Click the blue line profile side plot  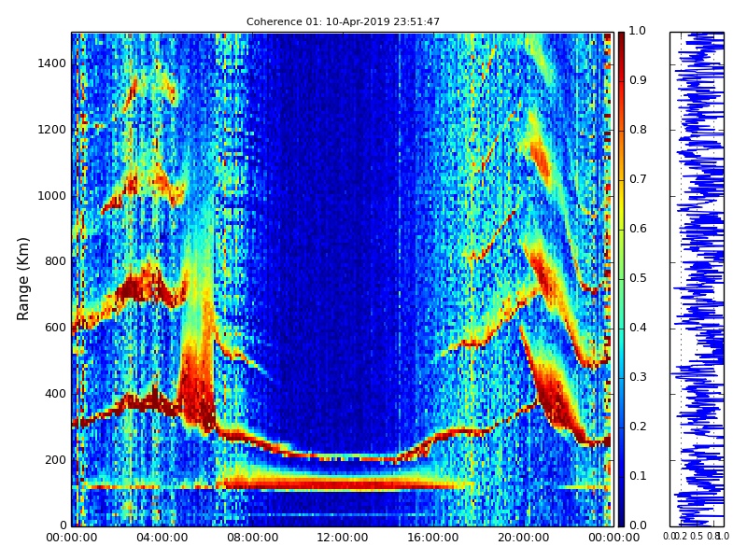click(x=697, y=279)
